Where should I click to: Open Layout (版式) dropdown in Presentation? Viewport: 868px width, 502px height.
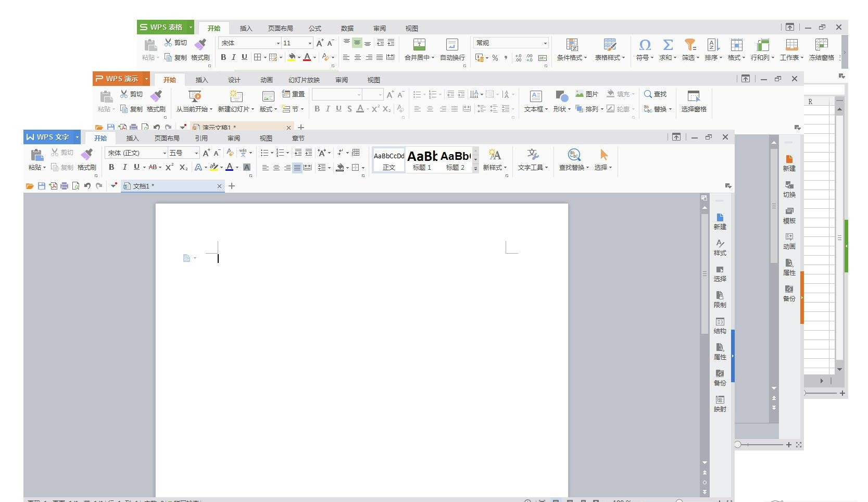point(268,109)
